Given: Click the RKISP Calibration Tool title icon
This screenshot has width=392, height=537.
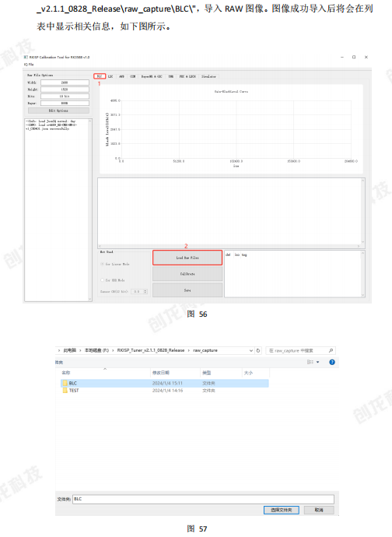Looking at the screenshot, I should [x=26, y=57].
